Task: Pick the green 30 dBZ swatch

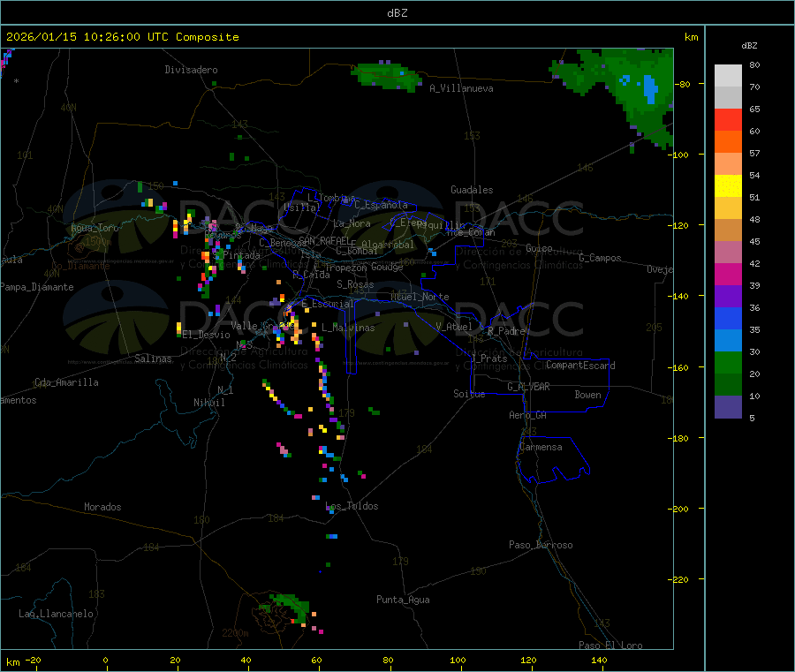Action: tap(728, 362)
